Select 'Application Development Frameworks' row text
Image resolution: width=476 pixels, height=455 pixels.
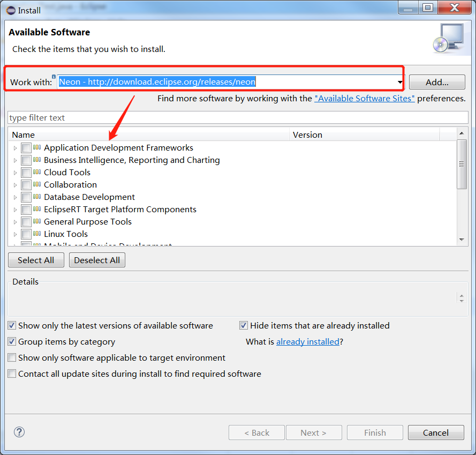(x=119, y=148)
